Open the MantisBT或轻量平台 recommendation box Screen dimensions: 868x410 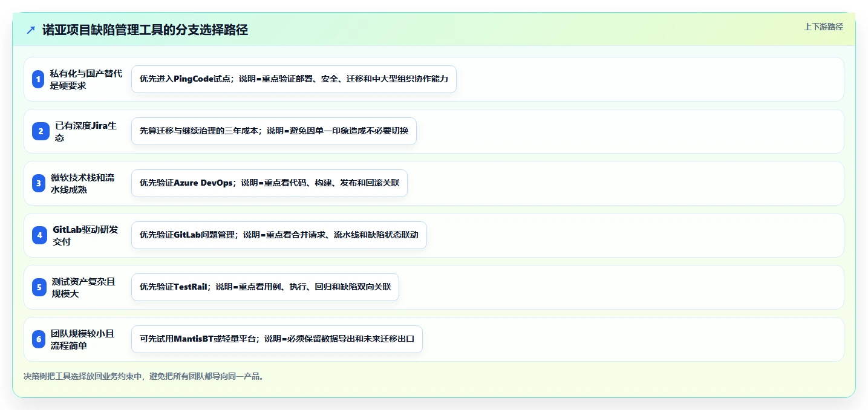coord(276,339)
